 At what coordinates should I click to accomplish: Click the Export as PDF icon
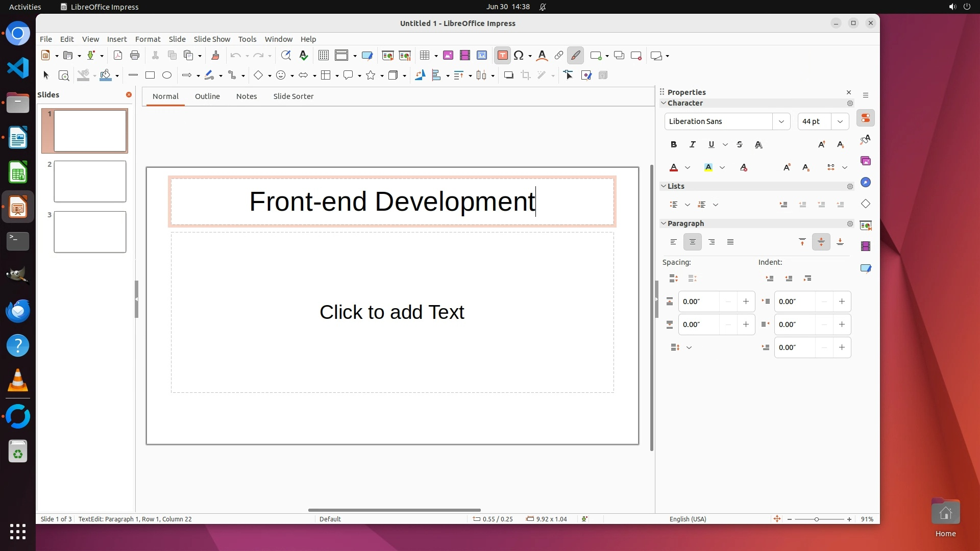click(x=118, y=56)
